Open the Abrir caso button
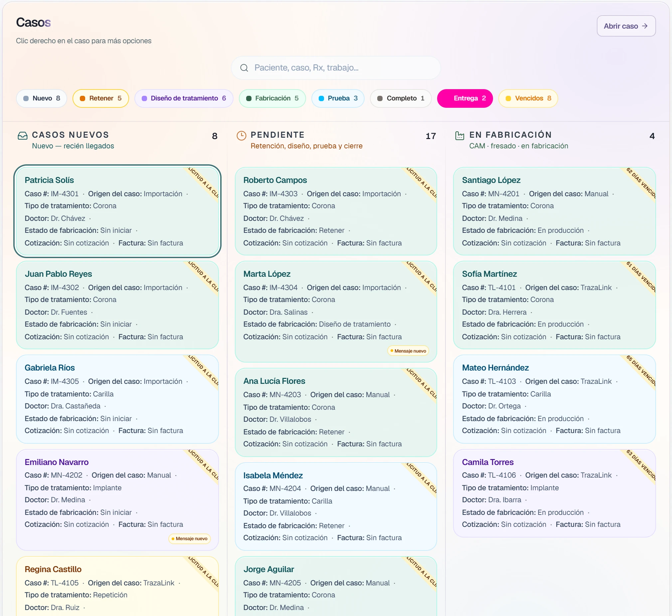The height and width of the screenshot is (616, 672). [626, 26]
